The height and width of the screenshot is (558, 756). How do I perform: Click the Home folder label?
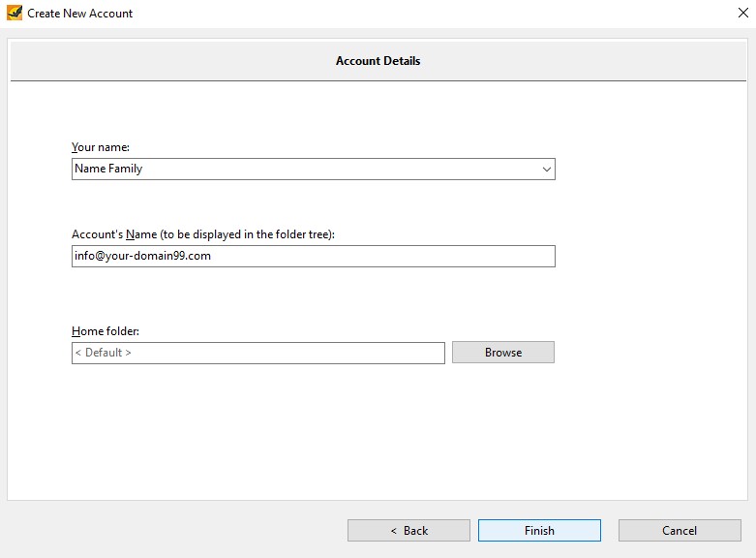coord(106,331)
